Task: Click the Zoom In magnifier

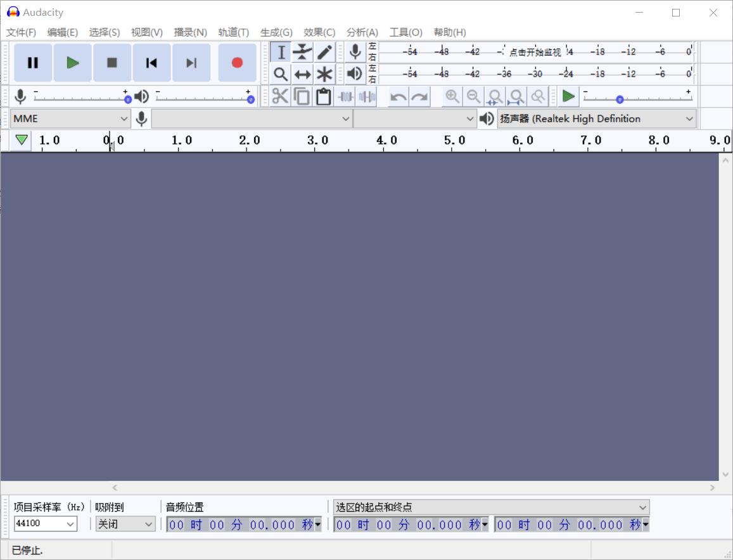Action: (452, 96)
